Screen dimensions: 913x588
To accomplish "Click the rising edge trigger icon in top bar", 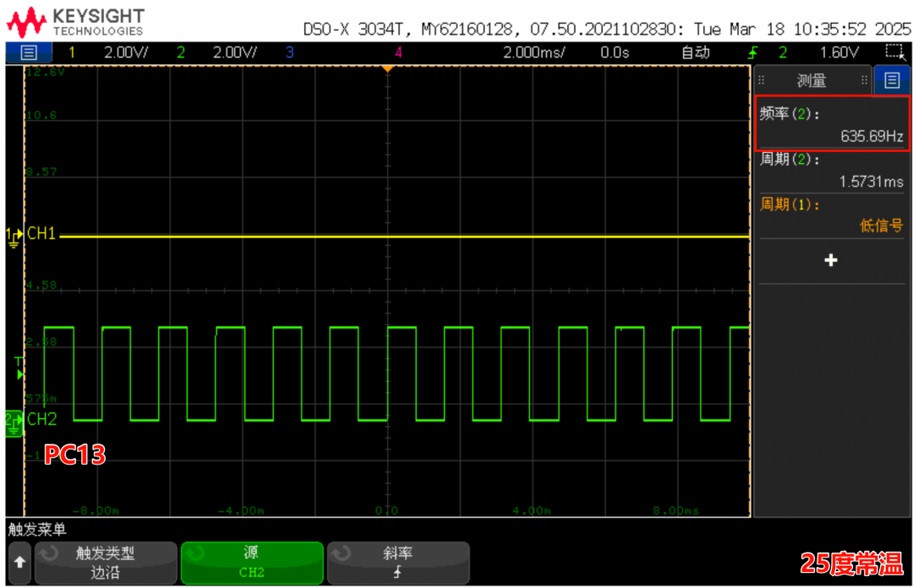I will tap(753, 52).
